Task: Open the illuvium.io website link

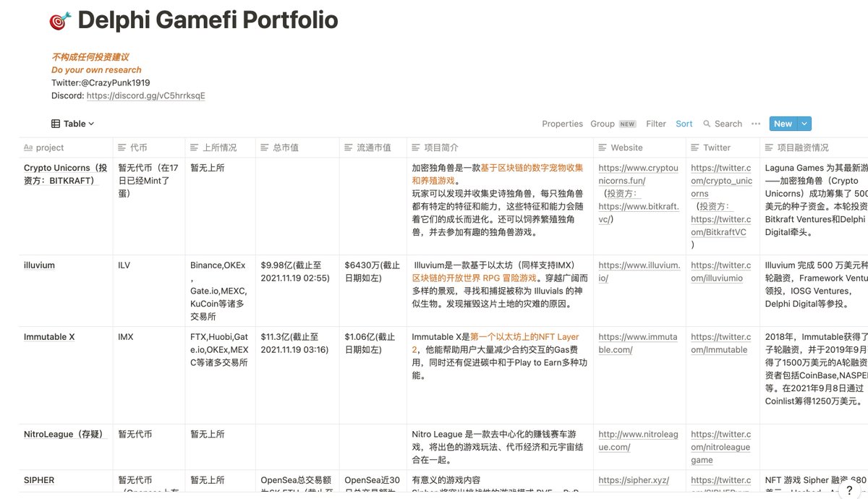Action: click(x=639, y=271)
